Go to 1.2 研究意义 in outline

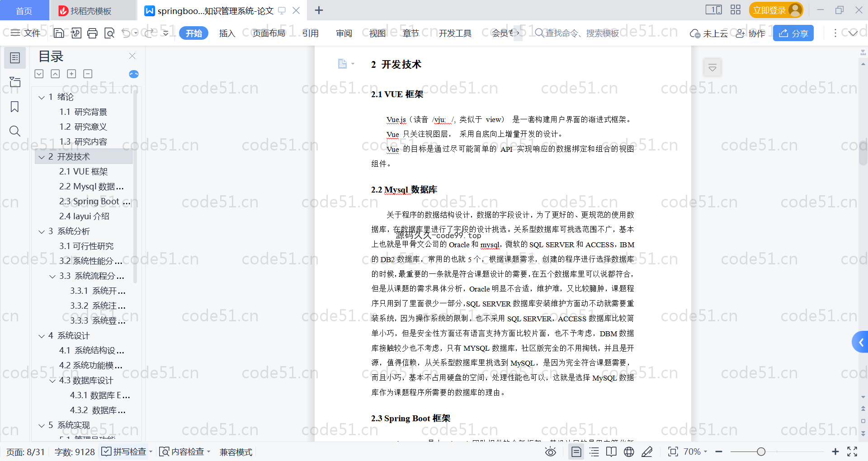pos(83,127)
